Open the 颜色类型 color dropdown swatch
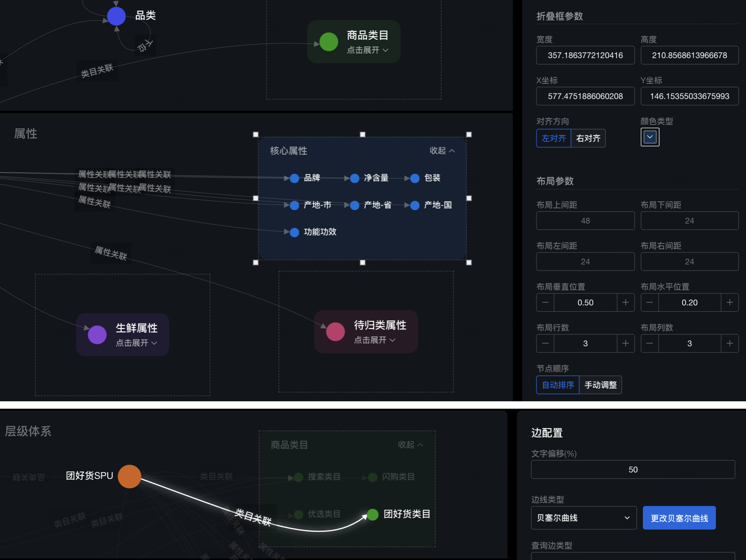746x560 pixels. click(650, 137)
